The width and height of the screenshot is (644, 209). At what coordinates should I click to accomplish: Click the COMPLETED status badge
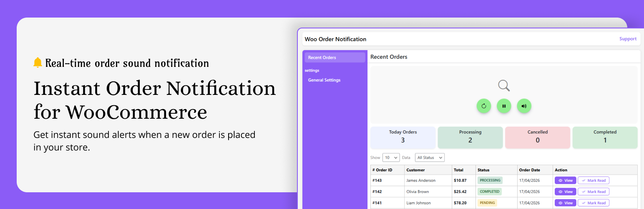pyautogui.click(x=490, y=191)
